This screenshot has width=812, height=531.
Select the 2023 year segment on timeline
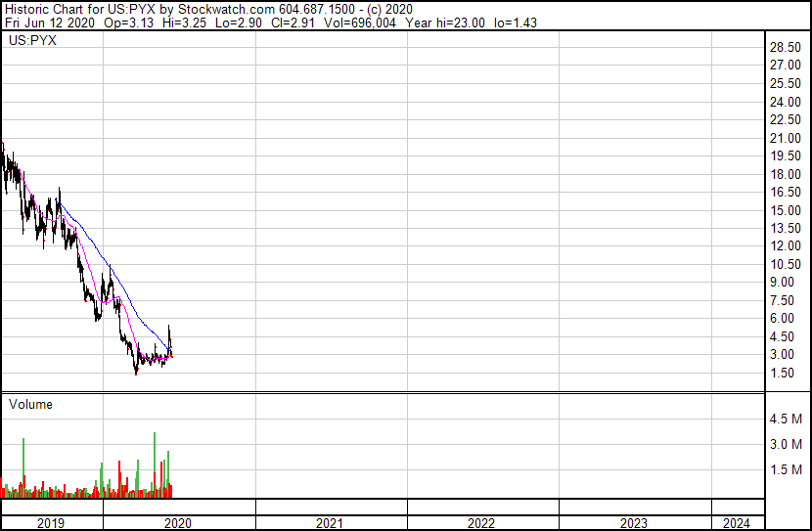click(x=635, y=523)
